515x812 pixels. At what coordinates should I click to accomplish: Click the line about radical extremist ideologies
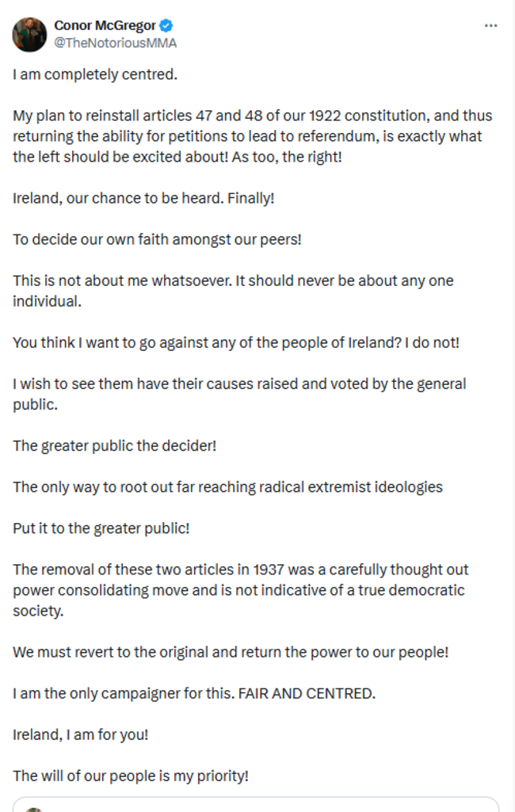[227, 486]
